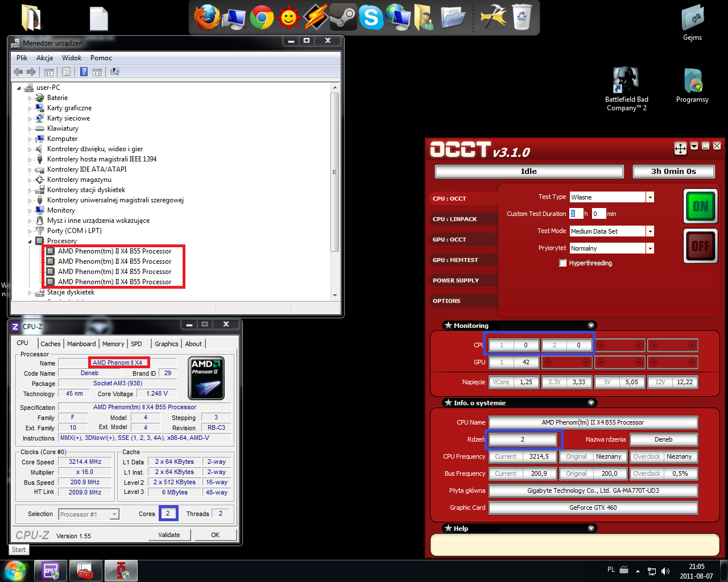Click the PL language indicator in tray
This screenshot has width=728, height=582.
click(611, 569)
